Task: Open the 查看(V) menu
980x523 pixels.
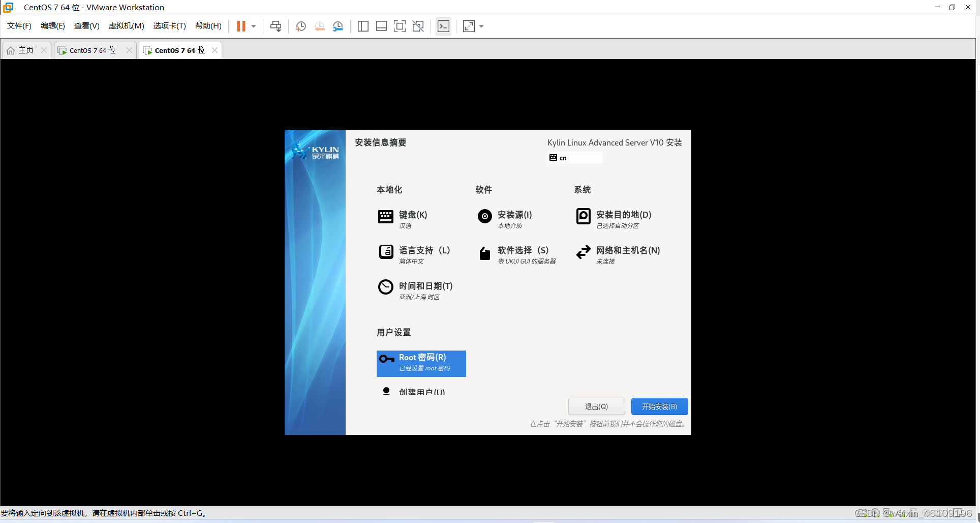Action: click(x=87, y=26)
